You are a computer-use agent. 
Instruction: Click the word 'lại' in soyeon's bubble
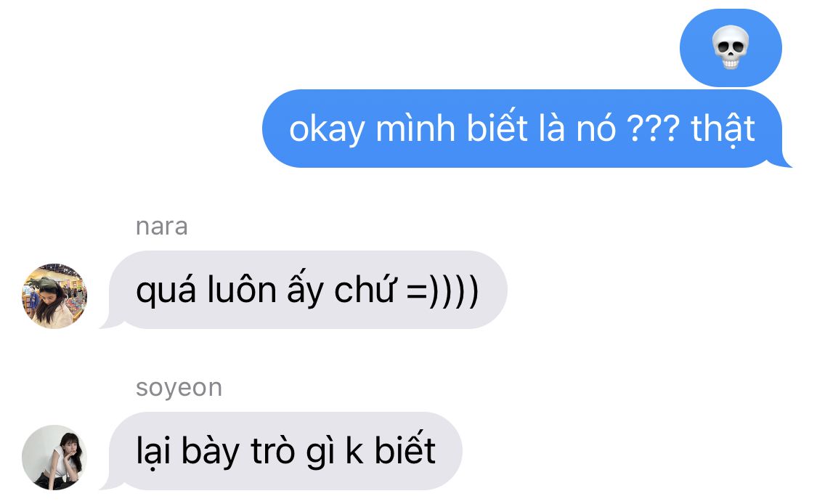point(153,452)
